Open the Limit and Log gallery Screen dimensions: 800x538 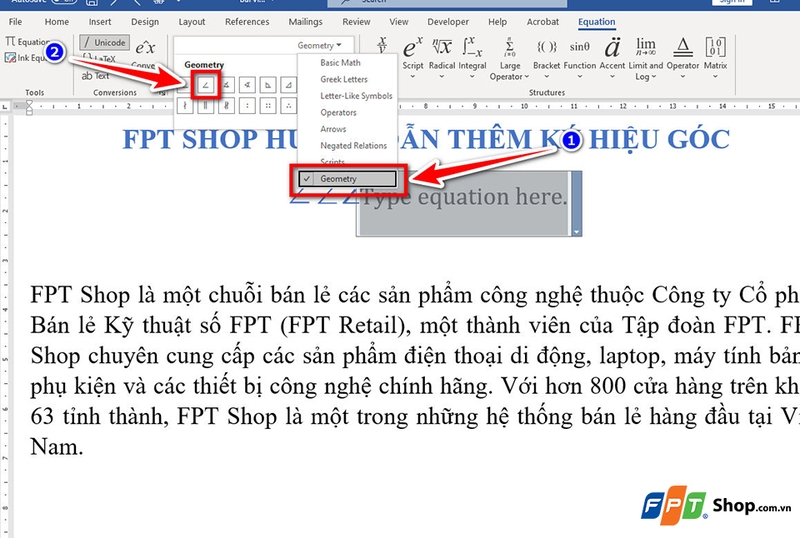pos(645,58)
